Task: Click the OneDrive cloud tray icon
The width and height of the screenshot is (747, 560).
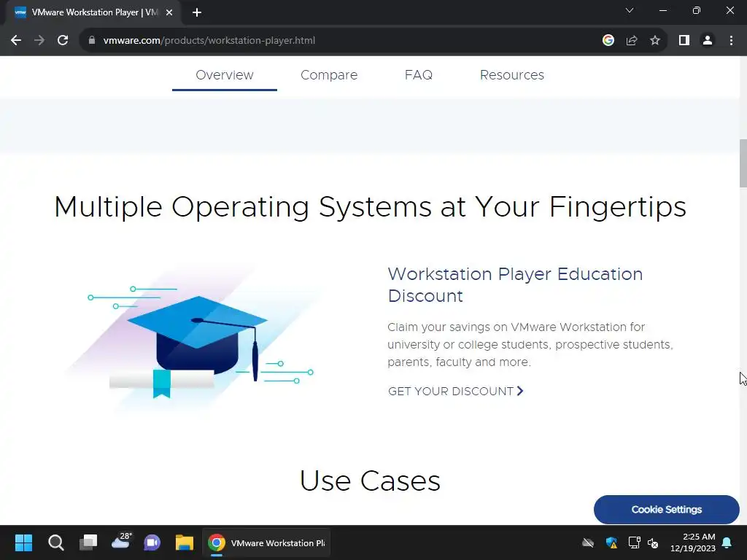Action: [x=588, y=542]
